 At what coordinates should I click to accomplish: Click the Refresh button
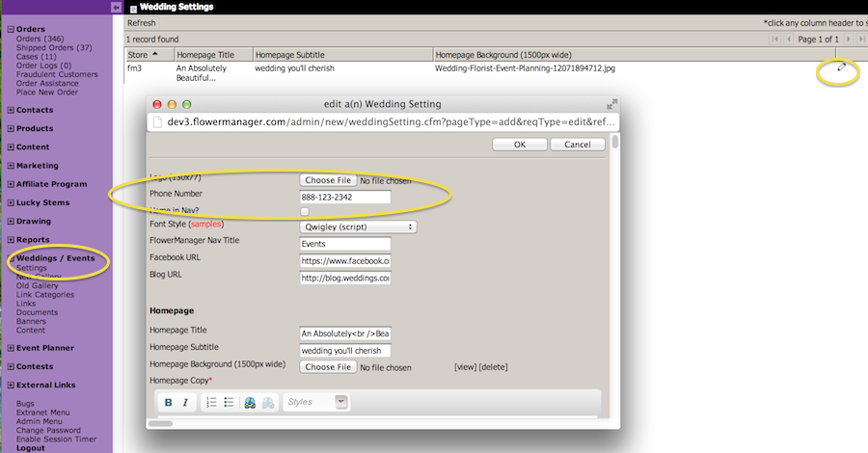pos(141,23)
